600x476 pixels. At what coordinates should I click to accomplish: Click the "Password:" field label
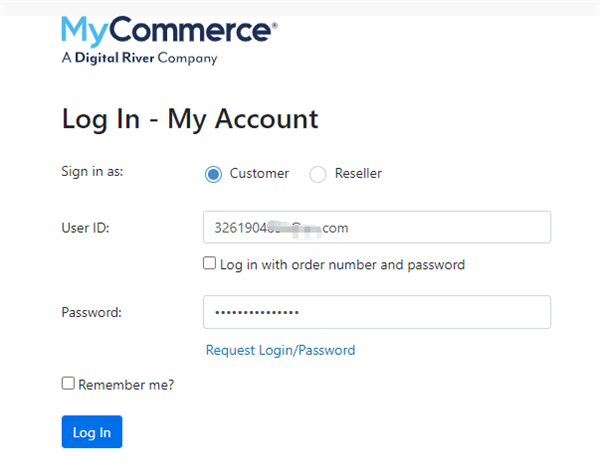click(x=91, y=312)
